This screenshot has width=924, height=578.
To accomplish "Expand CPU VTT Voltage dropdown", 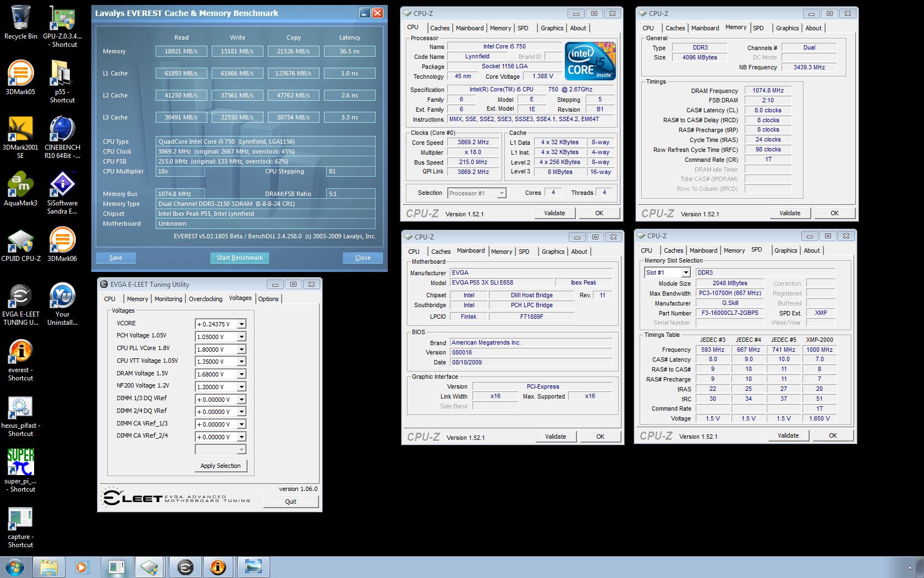I will 241,362.
